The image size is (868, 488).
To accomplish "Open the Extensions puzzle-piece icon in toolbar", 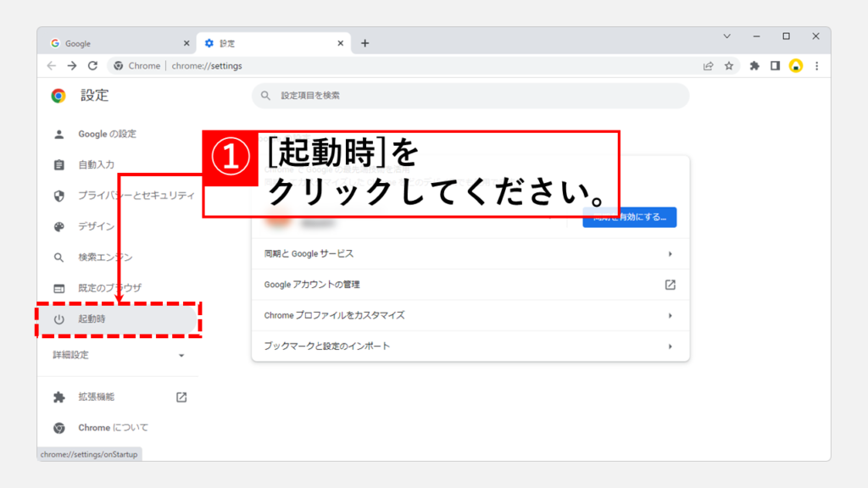I will click(754, 65).
